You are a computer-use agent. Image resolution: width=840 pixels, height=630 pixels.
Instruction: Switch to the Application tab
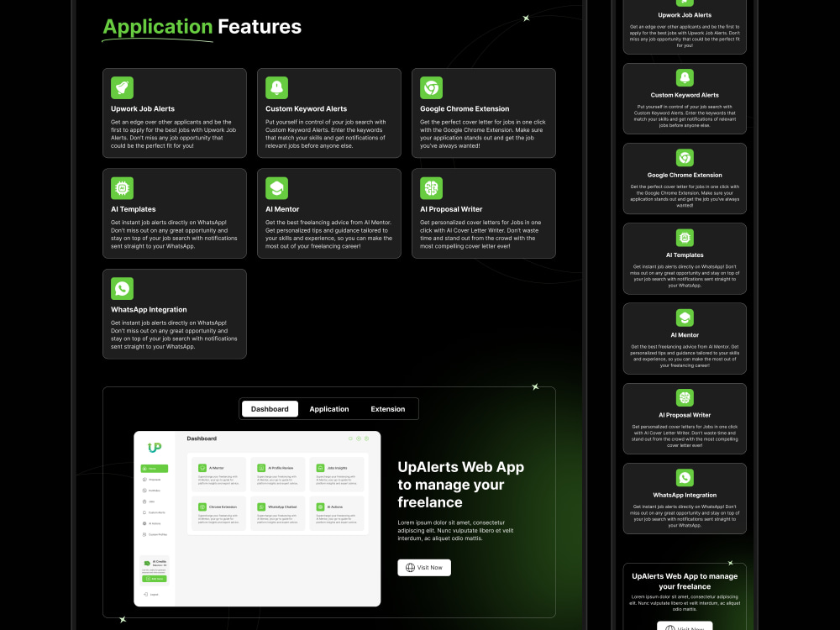[329, 409]
